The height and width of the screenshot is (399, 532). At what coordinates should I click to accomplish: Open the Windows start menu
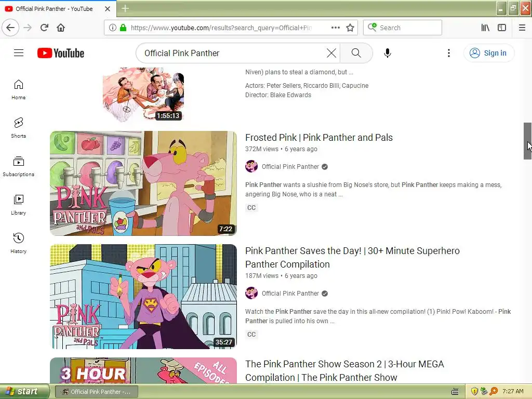(x=24, y=392)
